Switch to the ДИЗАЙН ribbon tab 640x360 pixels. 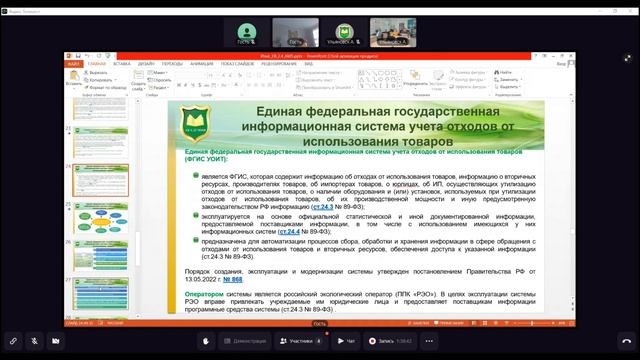pyautogui.click(x=146, y=64)
